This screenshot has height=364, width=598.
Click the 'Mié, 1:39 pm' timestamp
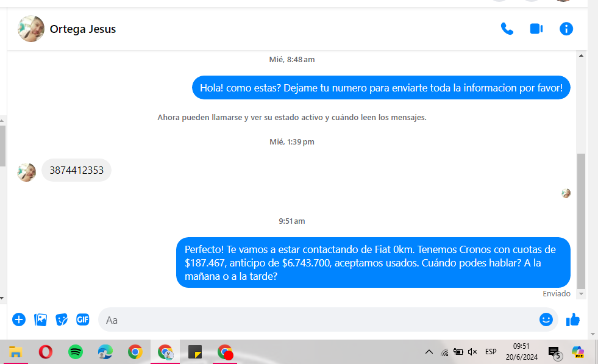click(x=292, y=142)
